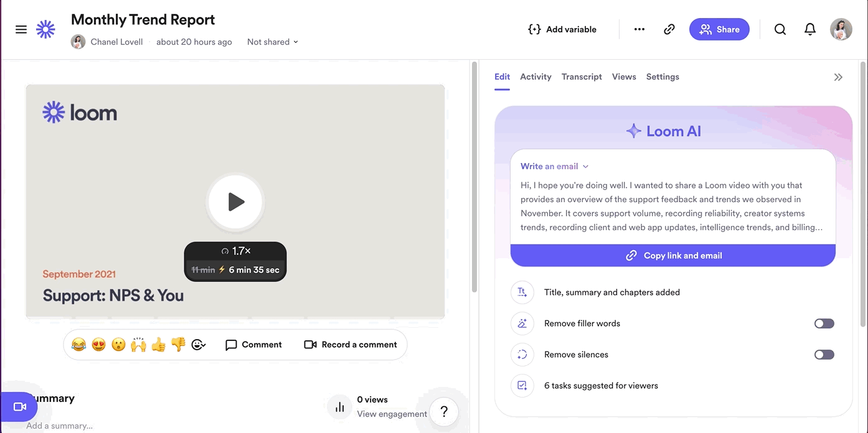Enable the Remove silences toggle

[824, 355]
